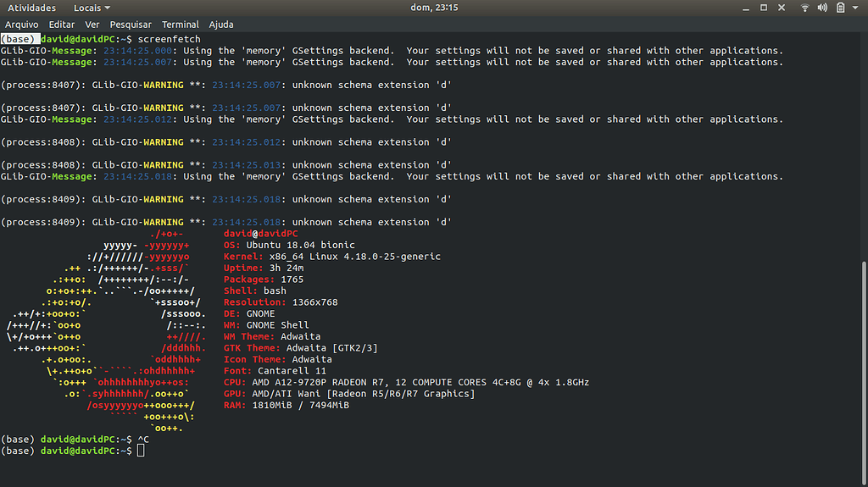Screen dimensions: 868x487
Task: Click the Ubuntu ASCII logo
Action: pos(106,330)
